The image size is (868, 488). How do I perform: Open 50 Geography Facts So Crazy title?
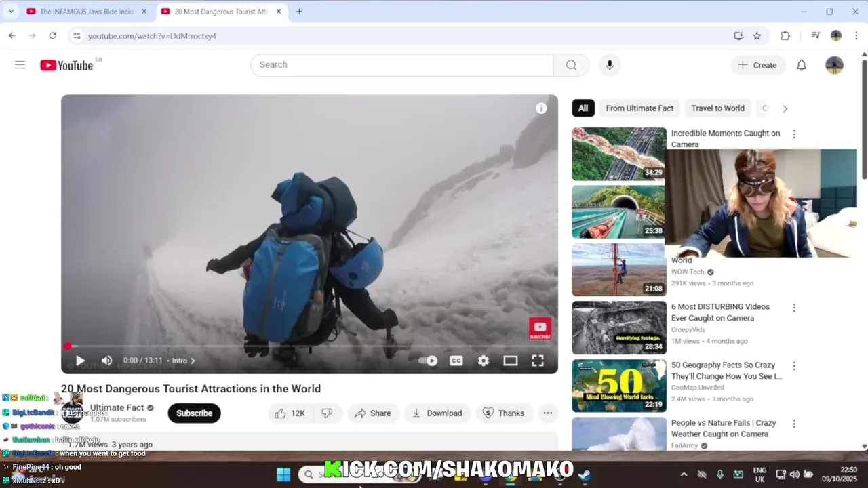726,371
